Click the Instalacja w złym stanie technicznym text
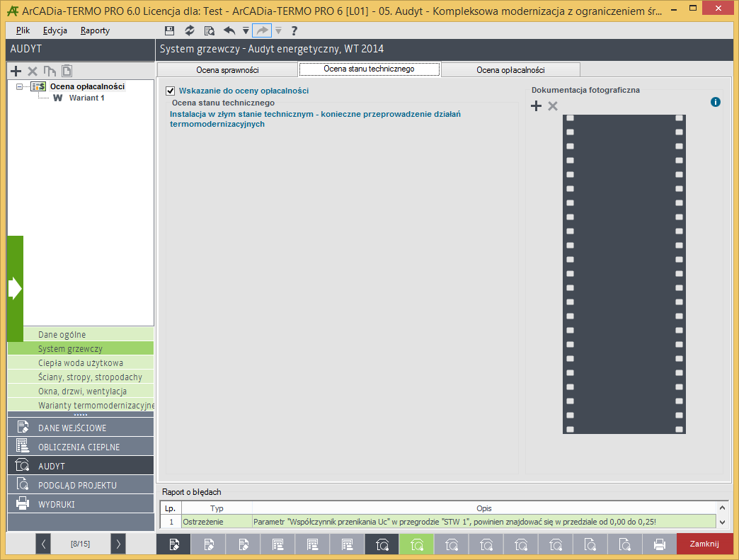This screenshot has height=560, width=739. coord(315,119)
